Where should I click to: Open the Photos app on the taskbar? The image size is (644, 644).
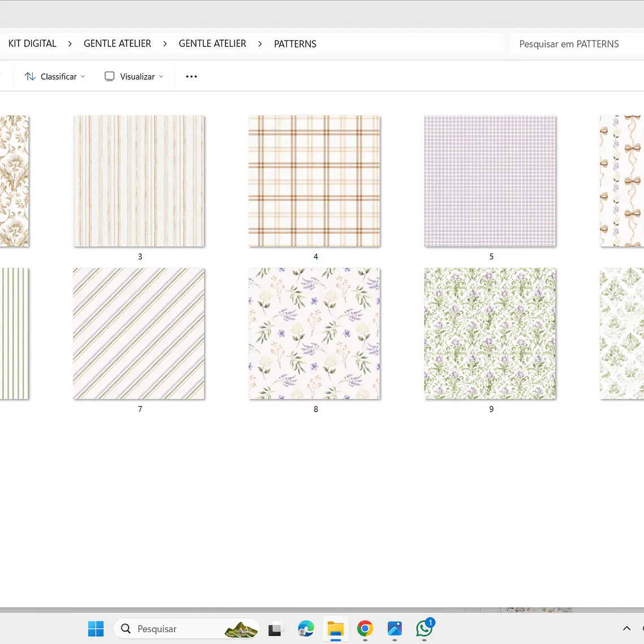394,628
